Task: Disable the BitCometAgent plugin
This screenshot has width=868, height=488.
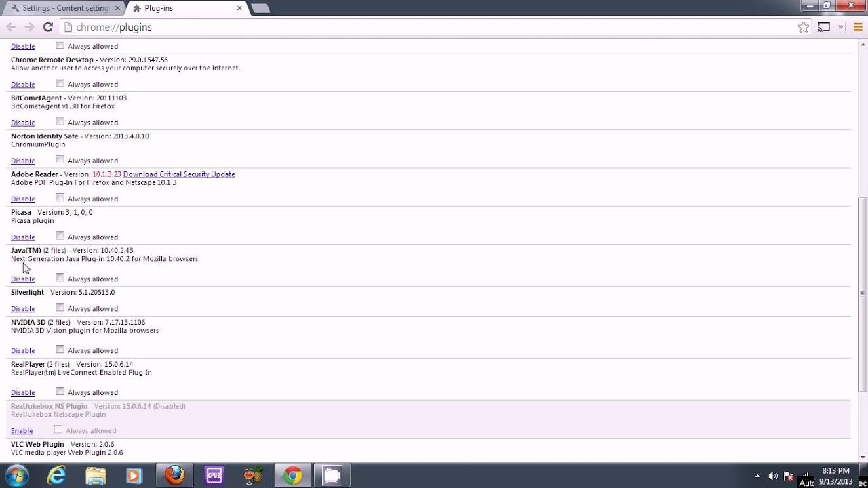Action: [22, 123]
